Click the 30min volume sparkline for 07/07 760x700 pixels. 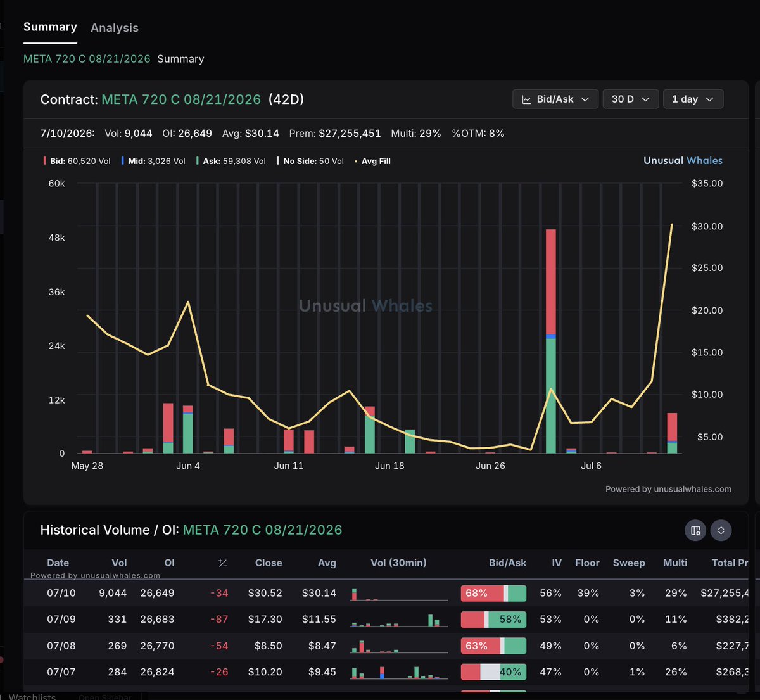click(398, 672)
